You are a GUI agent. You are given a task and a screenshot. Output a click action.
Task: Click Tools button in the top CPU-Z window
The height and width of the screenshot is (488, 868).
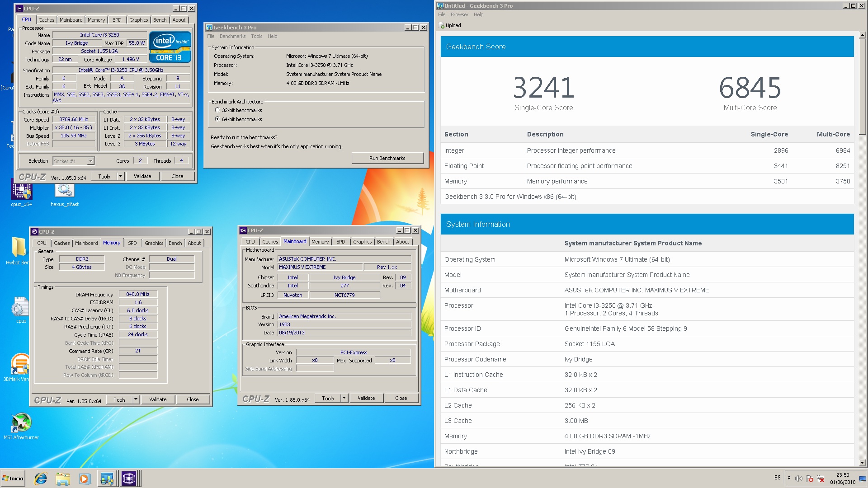pos(104,176)
